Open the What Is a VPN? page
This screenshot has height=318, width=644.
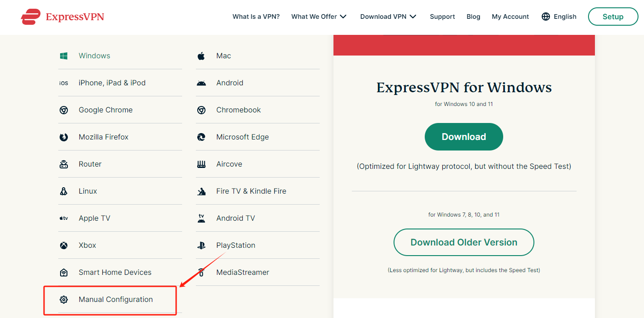[x=256, y=17]
